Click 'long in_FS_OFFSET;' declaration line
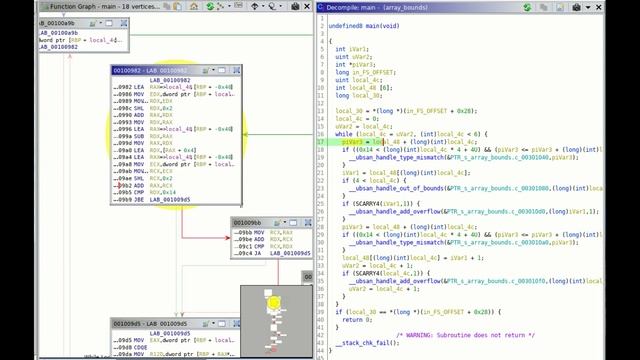Viewport: 640px width, 360px height. click(366, 72)
